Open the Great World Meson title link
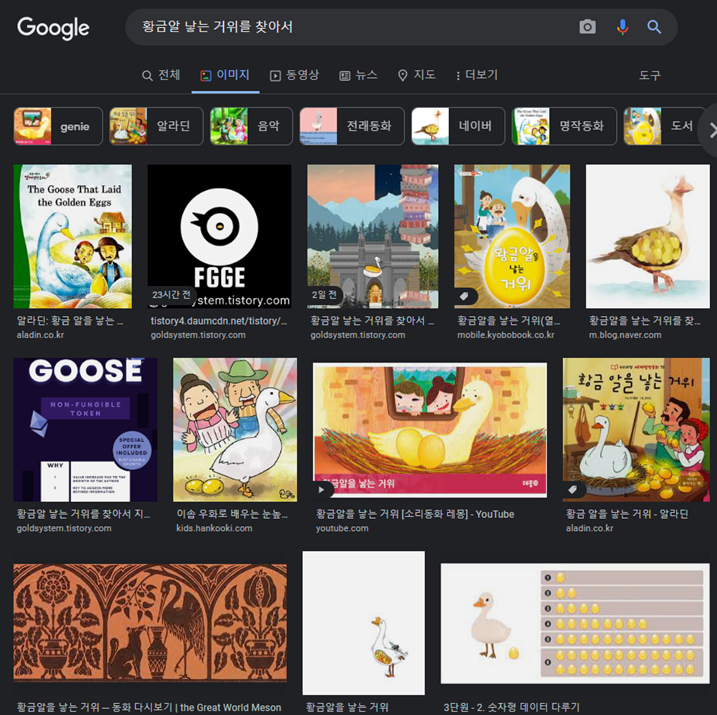 (149, 708)
